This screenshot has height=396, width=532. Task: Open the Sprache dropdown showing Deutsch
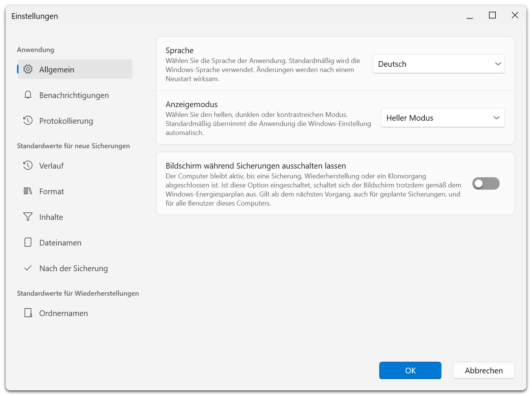439,64
